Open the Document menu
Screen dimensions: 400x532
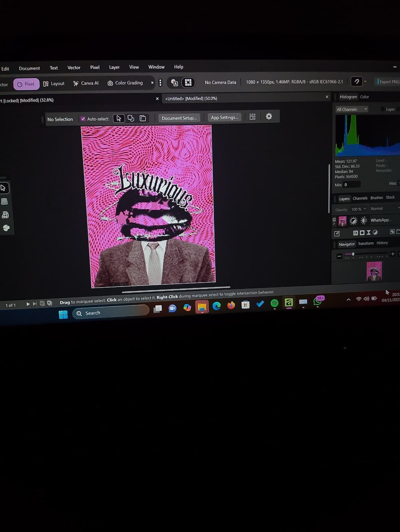(29, 68)
